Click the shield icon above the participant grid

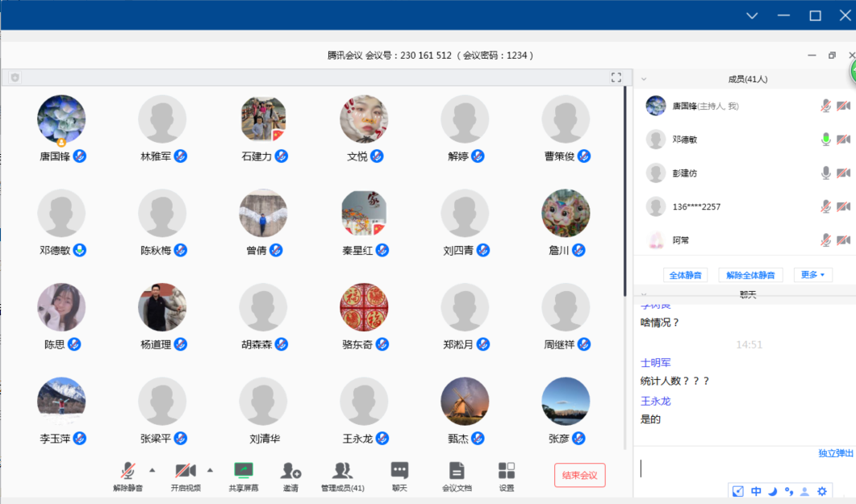[x=15, y=77]
